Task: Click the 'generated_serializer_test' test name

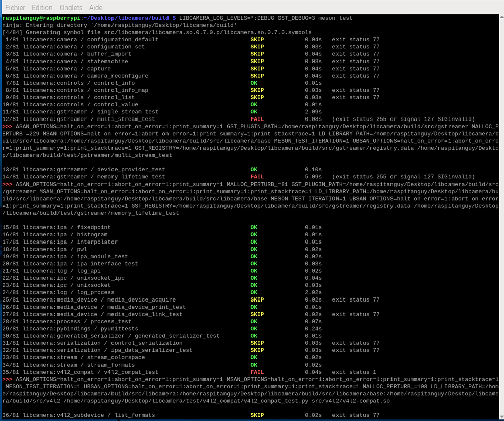Action: (x=177, y=336)
